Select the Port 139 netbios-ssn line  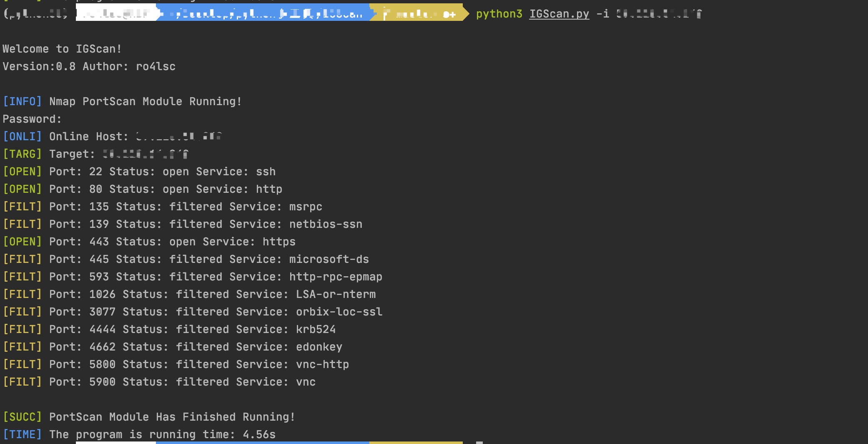pos(183,224)
